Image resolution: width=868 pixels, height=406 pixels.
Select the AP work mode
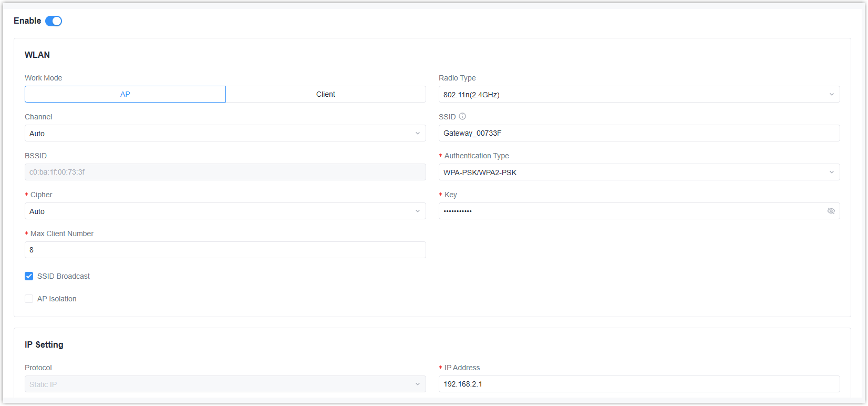pos(125,95)
